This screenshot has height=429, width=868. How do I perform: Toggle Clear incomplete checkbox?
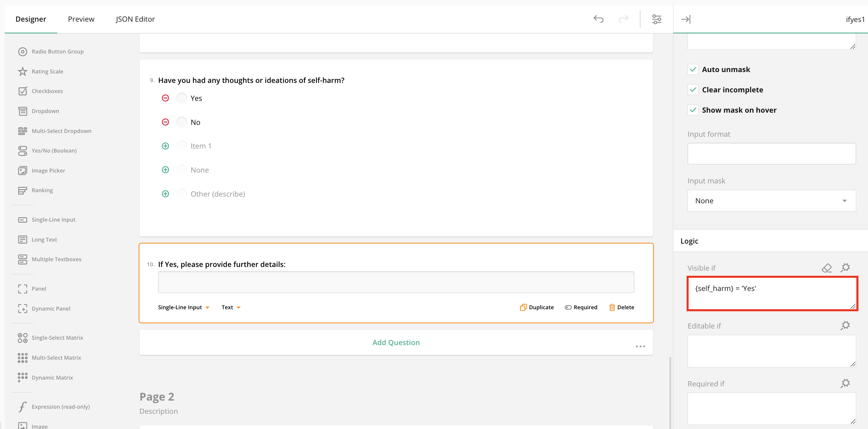(x=693, y=90)
